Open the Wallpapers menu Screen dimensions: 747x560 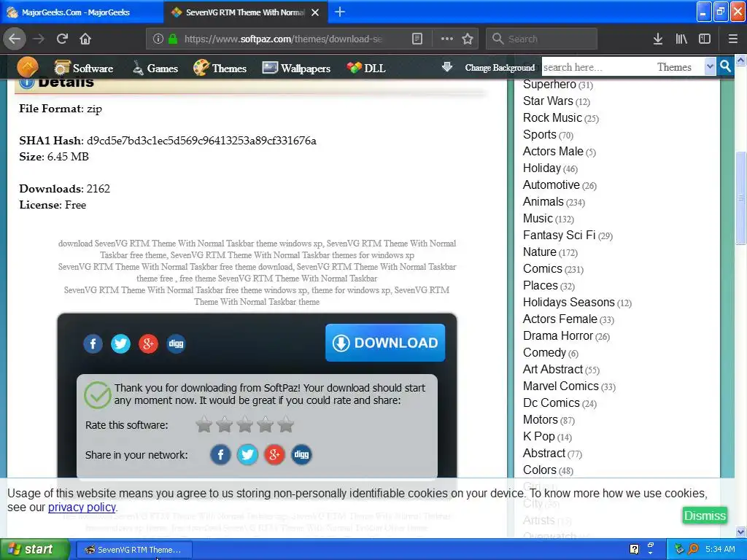click(296, 68)
